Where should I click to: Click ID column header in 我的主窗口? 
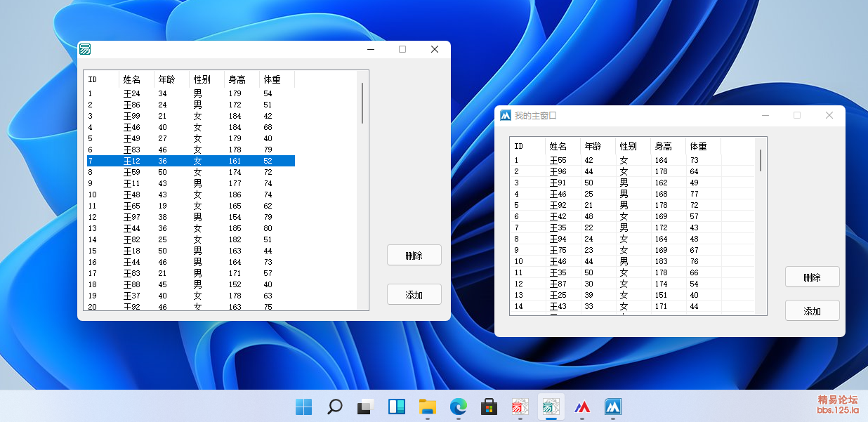(528, 146)
